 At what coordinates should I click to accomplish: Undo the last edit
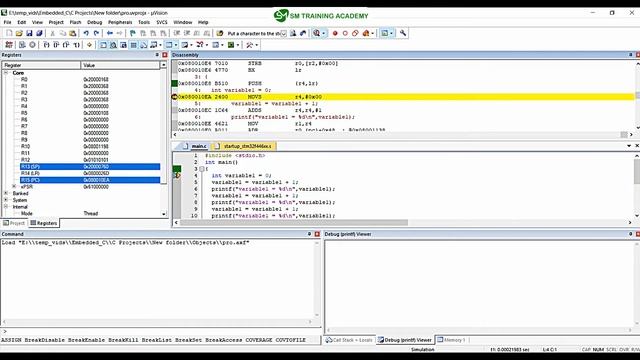[86, 33]
